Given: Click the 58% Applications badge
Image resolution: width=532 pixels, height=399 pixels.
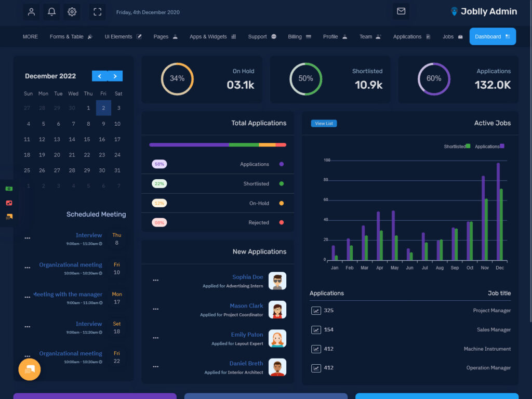Looking at the screenshot, I should click(159, 164).
